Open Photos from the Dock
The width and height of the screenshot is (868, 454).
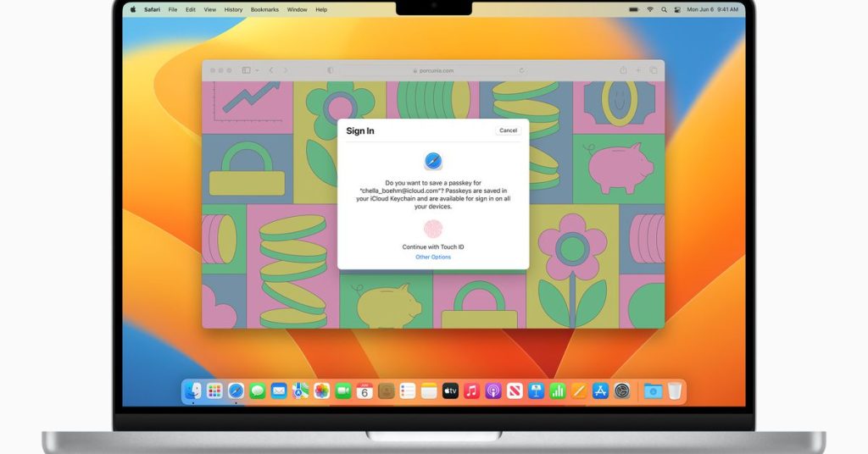(x=321, y=390)
